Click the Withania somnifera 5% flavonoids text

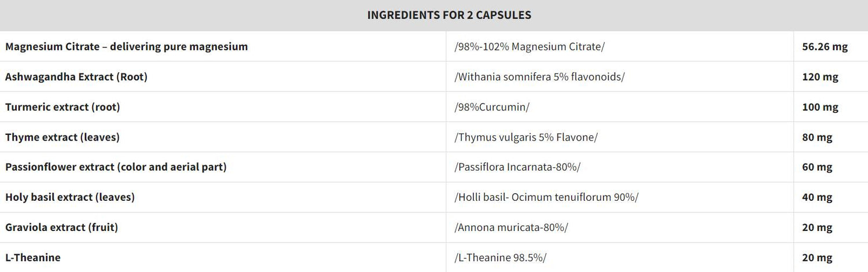[540, 77]
